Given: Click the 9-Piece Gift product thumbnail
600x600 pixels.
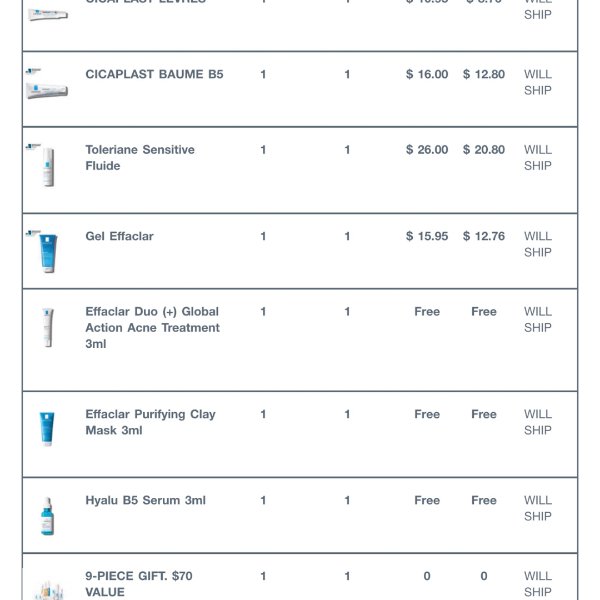Looking at the screenshot, I should 47,588.
